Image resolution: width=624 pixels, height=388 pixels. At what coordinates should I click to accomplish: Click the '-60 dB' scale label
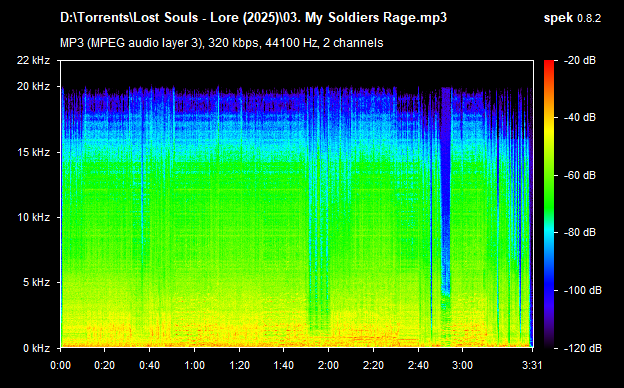tap(580, 175)
